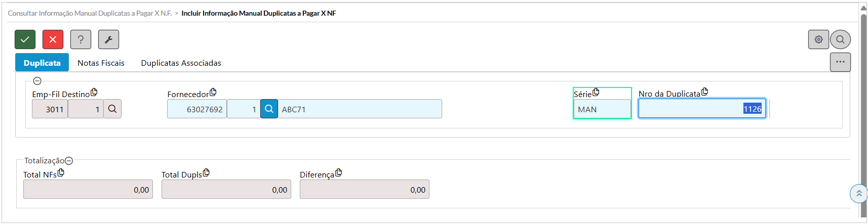Click the Série input field
This screenshot has width=868, height=224.
[602, 109]
